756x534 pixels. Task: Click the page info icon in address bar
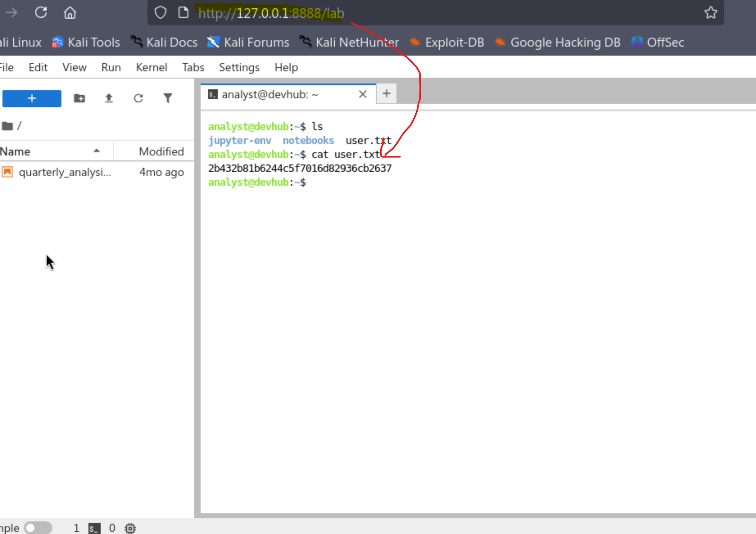pos(183,13)
